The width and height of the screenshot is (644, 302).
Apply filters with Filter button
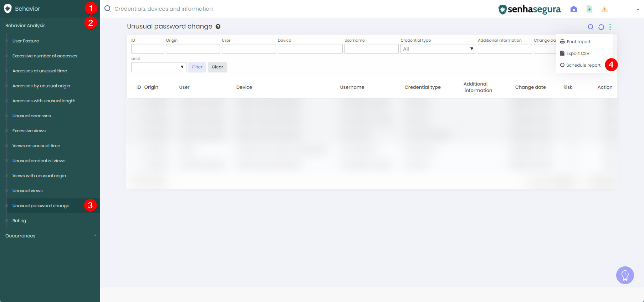pos(197,67)
